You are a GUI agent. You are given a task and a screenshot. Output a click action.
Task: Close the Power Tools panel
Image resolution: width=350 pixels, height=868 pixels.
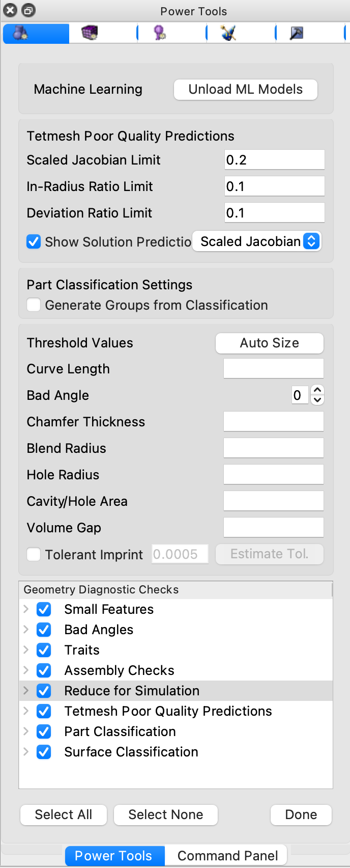tap(10, 10)
